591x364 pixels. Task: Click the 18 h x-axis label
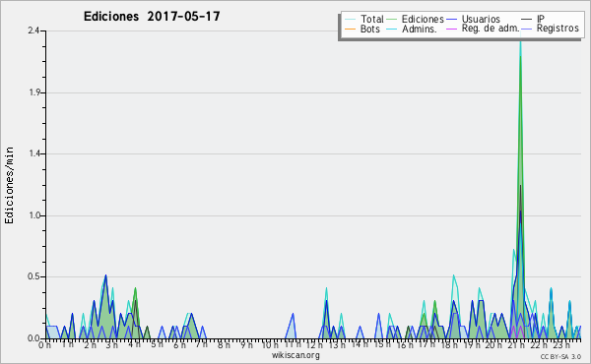(449, 345)
